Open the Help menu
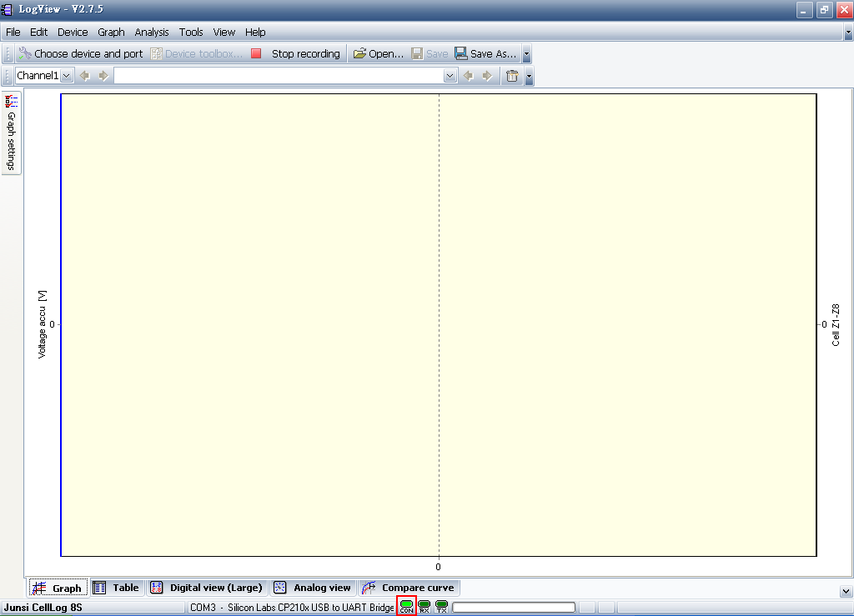Screen dimensions: 854x616 click(255, 33)
